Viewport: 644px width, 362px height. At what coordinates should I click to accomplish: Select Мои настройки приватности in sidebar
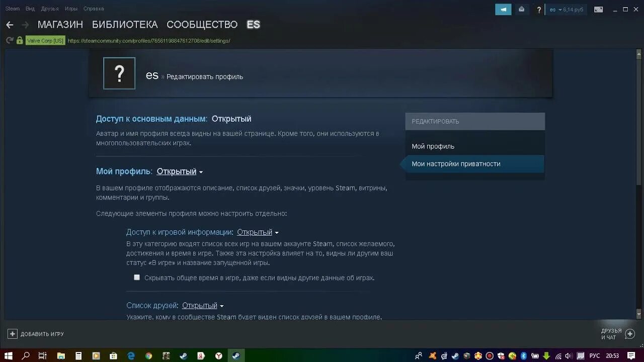tap(474, 164)
